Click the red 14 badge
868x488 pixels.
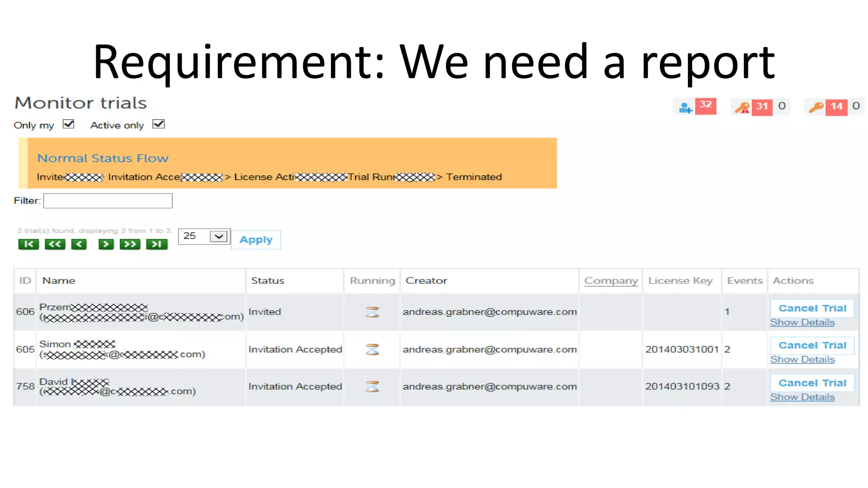point(837,107)
